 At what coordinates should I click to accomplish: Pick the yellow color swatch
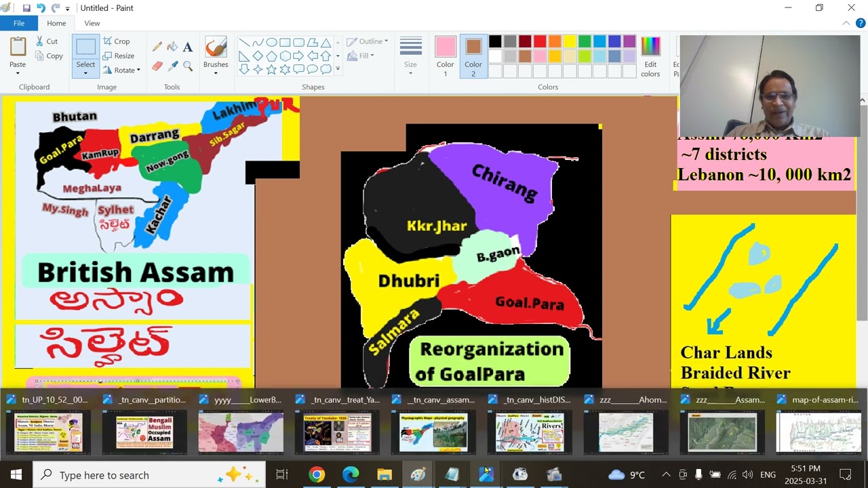(x=570, y=41)
